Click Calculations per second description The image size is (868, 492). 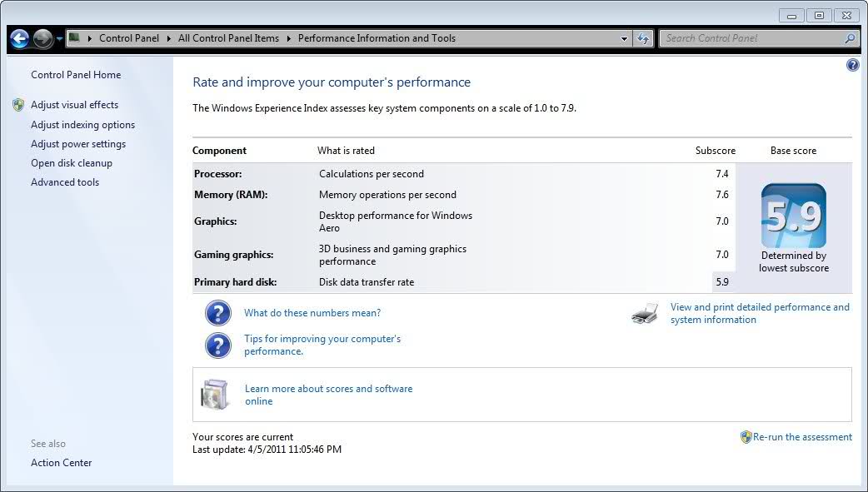coord(372,174)
